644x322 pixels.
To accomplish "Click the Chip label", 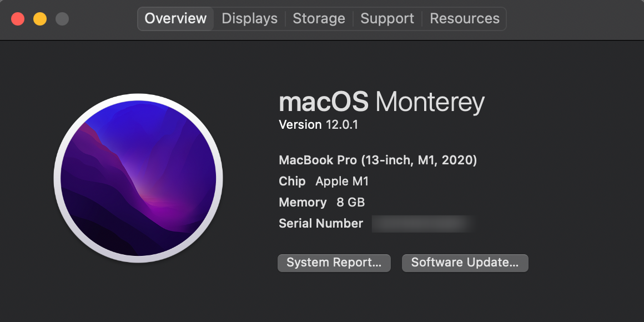I will pyautogui.click(x=292, y=182).
